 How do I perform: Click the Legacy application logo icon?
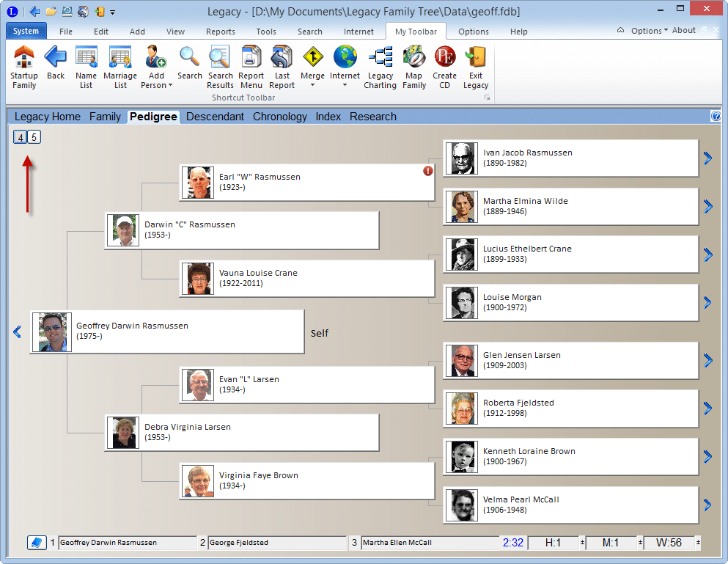12,11
